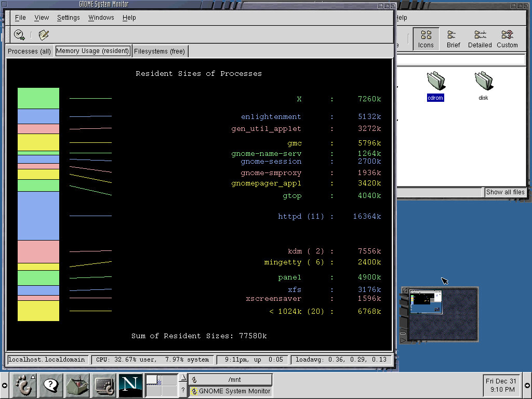Select the cdrom folder icon

pyautogui.click(x=435, y=82)
